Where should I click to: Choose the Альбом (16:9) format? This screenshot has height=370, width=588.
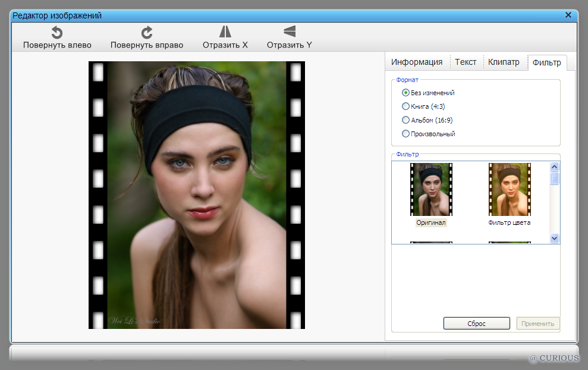(x=406, y=120)
